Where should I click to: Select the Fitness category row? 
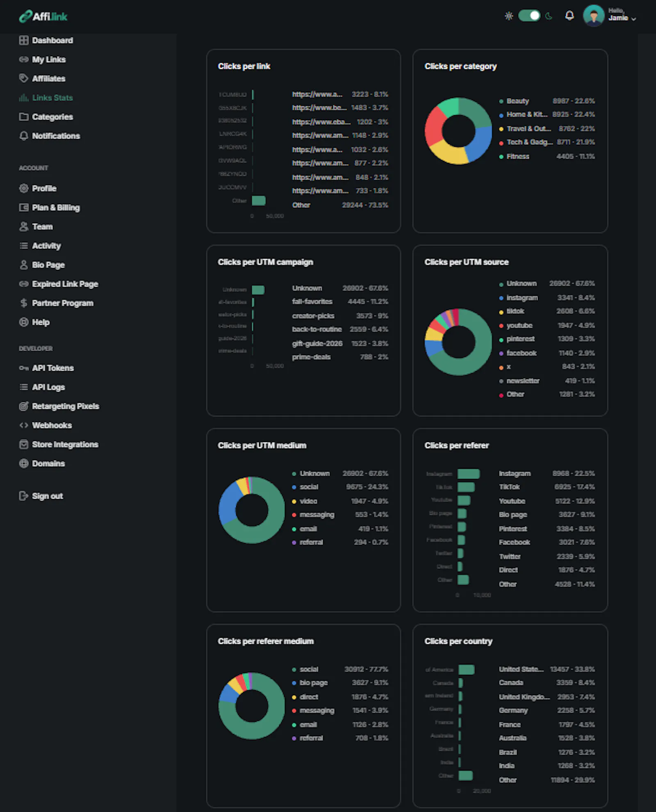pyautogui.click(x=547, y=156)
